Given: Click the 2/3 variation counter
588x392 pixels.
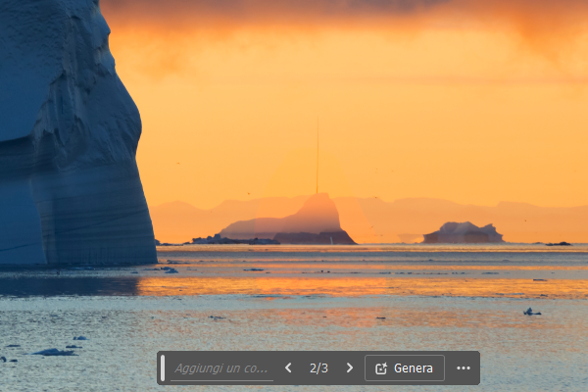Looking at the screenshot, I should tap(318, 368).
